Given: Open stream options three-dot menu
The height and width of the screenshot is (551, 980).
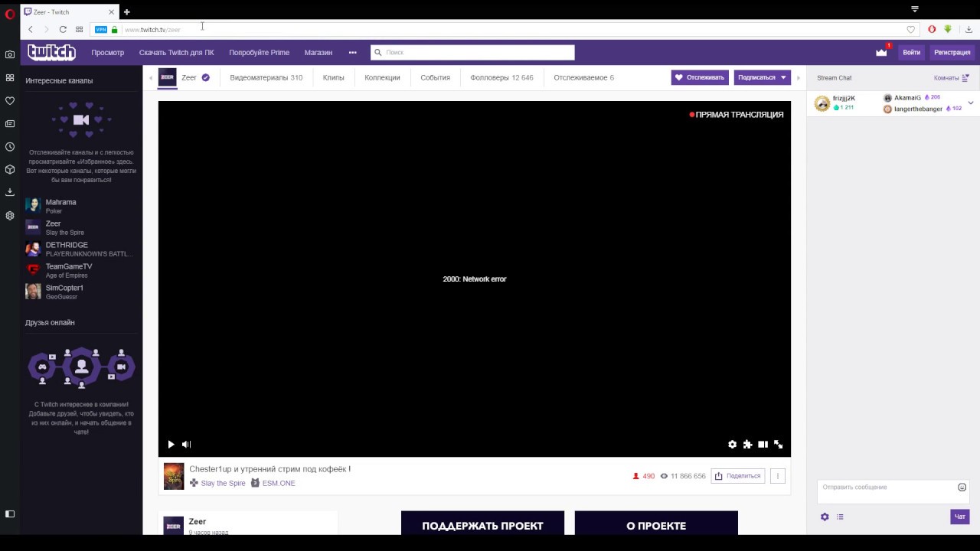Looking at the screenshot, I should click(778, 476).
